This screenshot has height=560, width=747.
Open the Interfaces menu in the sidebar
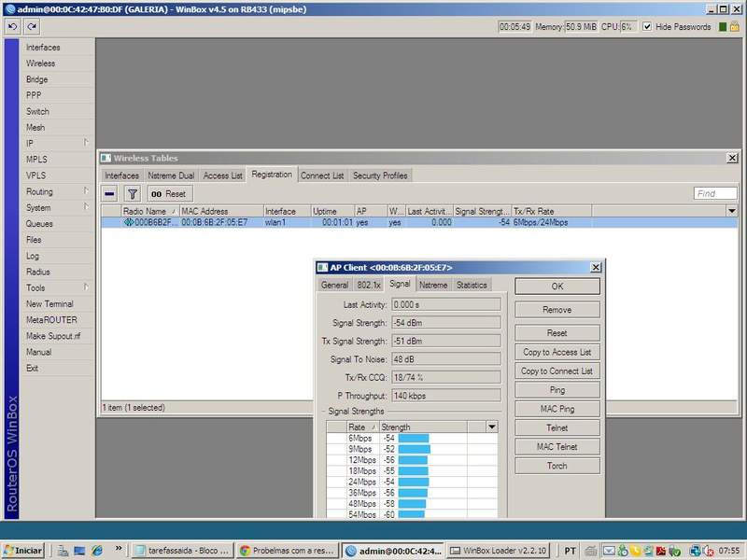[x=43, y=48]
